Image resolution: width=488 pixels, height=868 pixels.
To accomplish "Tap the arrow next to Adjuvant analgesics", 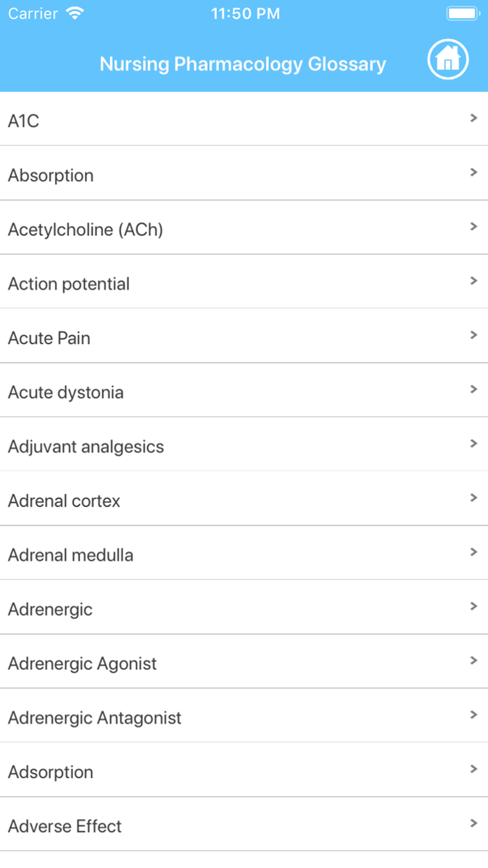I will (473, 444).
